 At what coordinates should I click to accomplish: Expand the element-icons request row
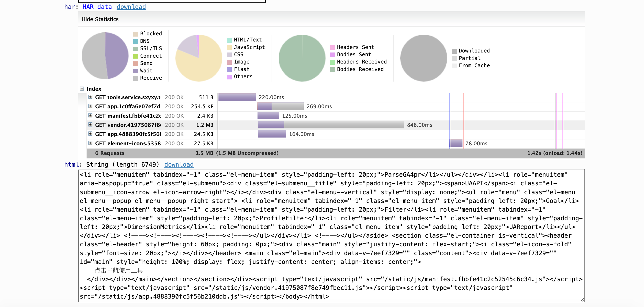90,143
